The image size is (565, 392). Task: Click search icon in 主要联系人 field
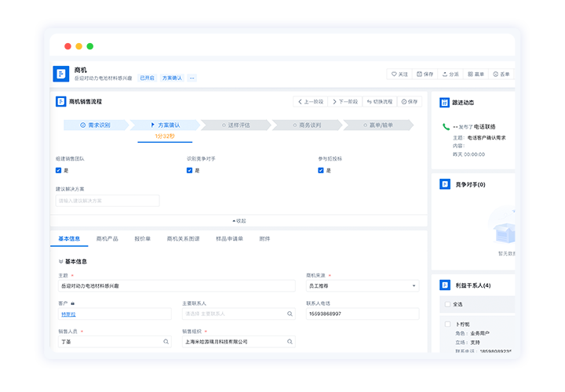290,314
